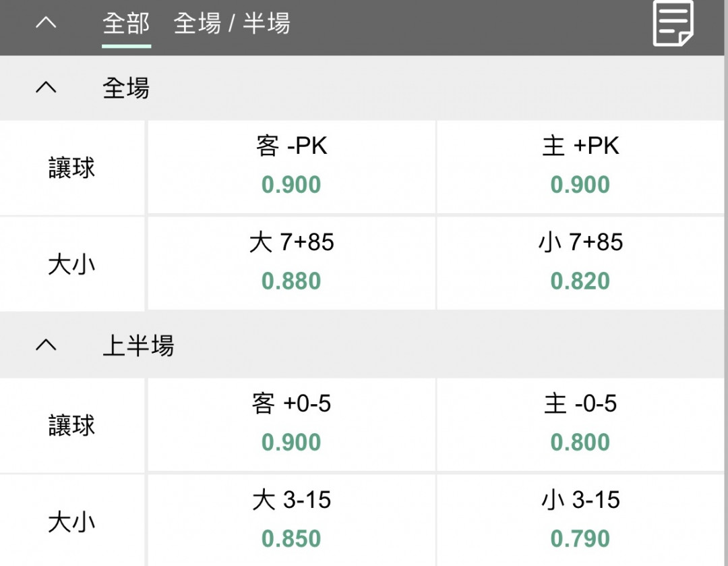Switch to the 全部 tab
Viewport: 728px width, 566px height.
[x=126, y=23]
